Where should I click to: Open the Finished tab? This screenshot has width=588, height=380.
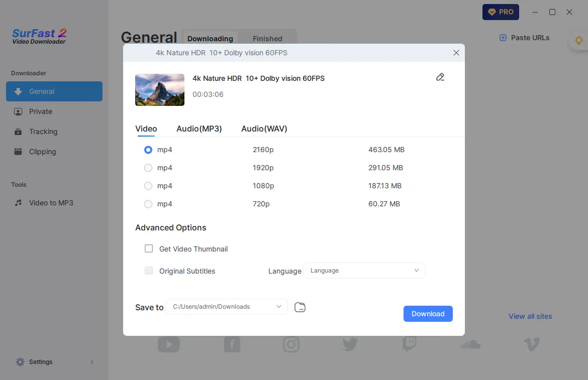click(x=267, y=39)
